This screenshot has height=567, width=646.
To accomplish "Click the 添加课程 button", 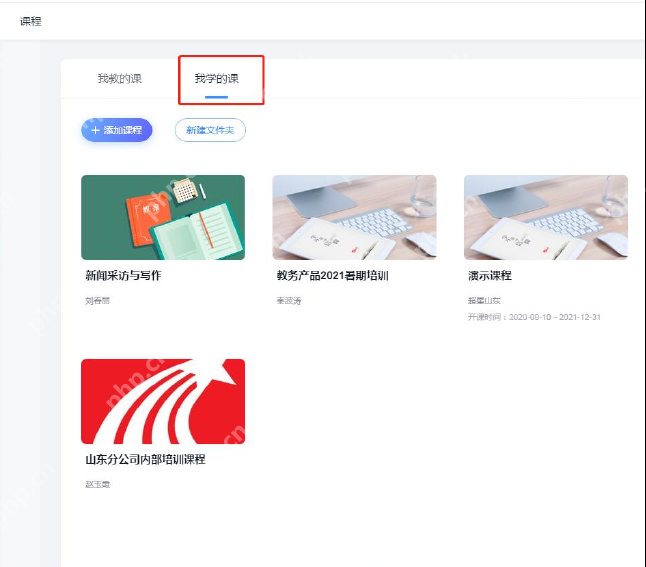I will (x=117, y=130).
